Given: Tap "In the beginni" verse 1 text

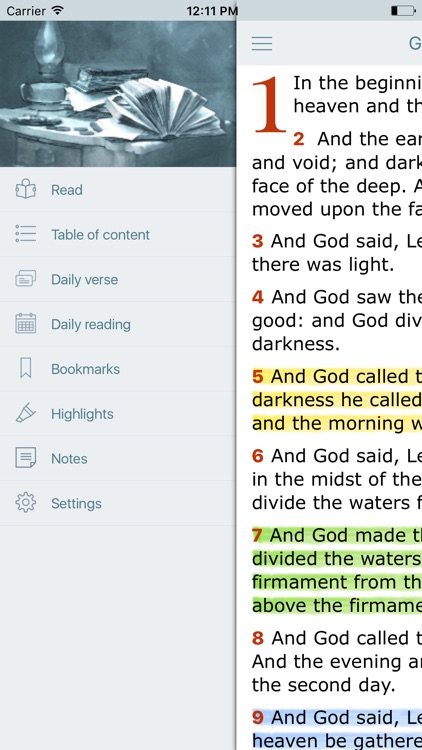Looking at the screenshot, I should pos(357,83).
